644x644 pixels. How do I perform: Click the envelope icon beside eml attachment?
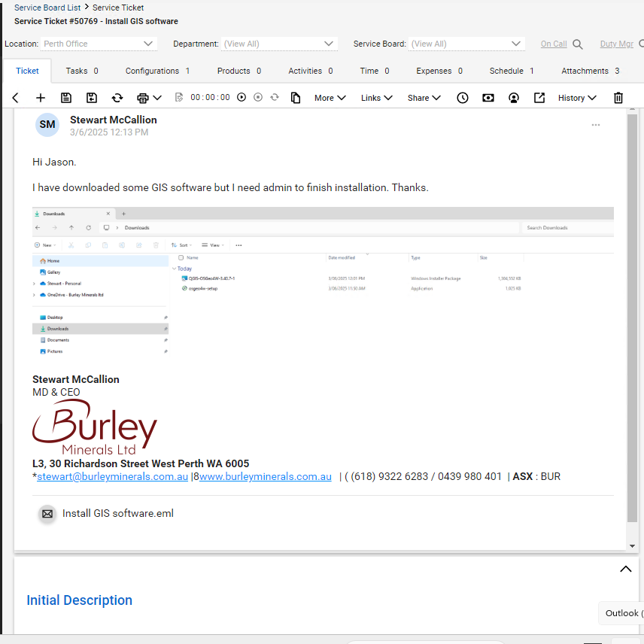pyautogui.click(x=47, y=514)
